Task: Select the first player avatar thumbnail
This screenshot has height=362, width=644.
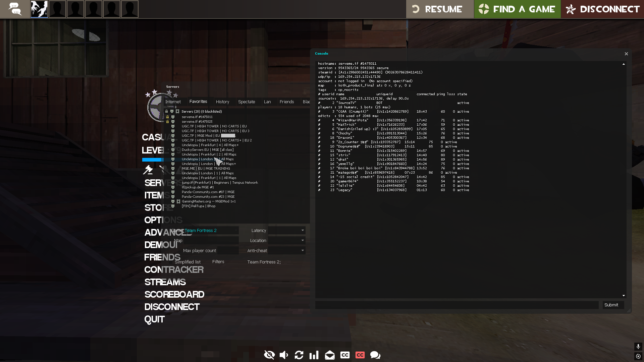Action: (x=39, y=9)
